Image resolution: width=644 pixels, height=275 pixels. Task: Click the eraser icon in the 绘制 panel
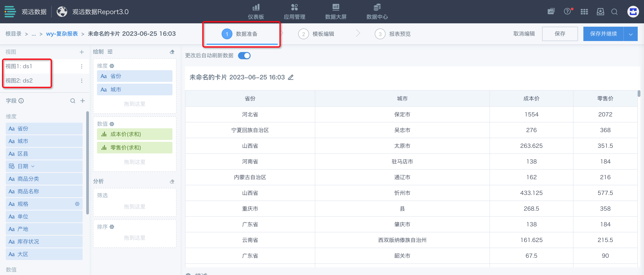(x=172, y=52)
